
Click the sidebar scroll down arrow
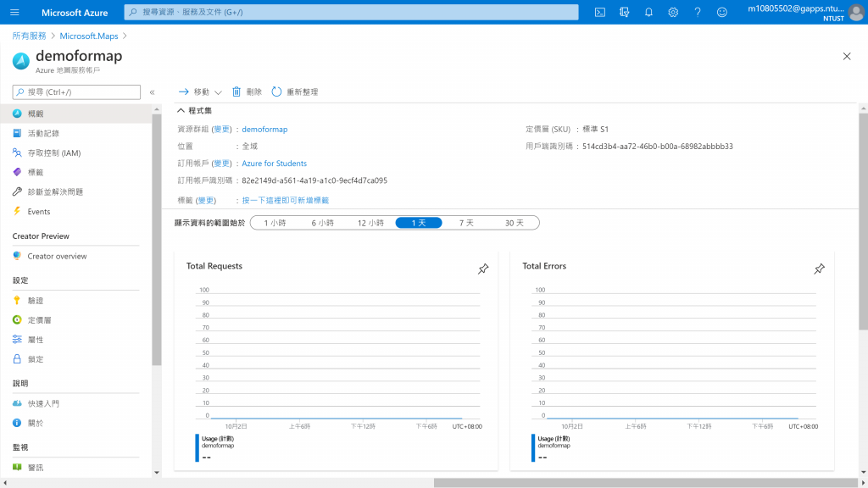[x=157, y=473]
